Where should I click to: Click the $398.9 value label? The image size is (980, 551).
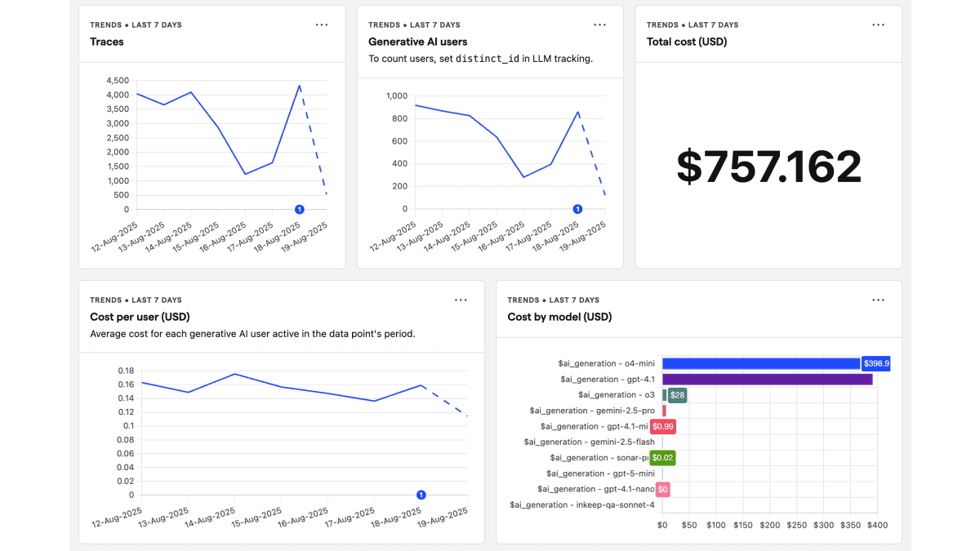[876, 363]
